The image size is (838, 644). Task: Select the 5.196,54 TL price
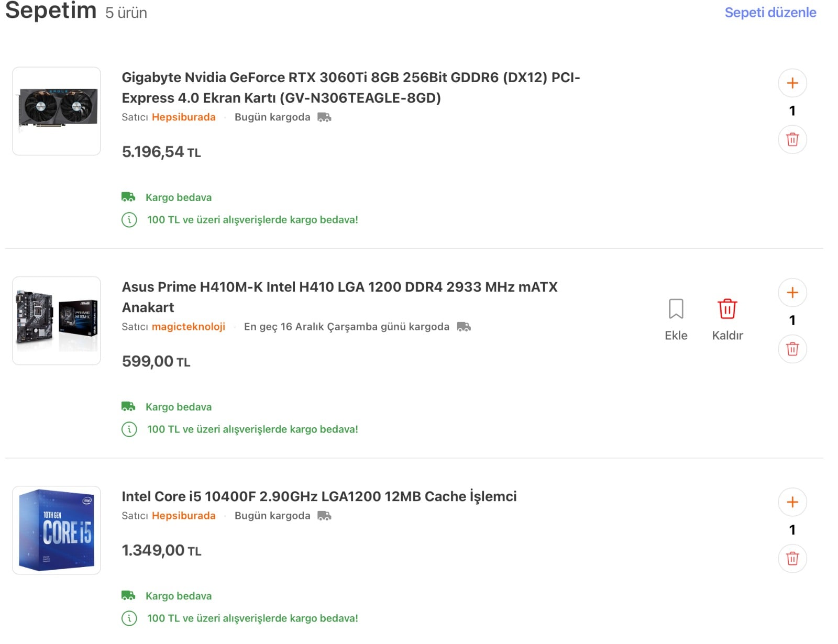coord(161,152)
